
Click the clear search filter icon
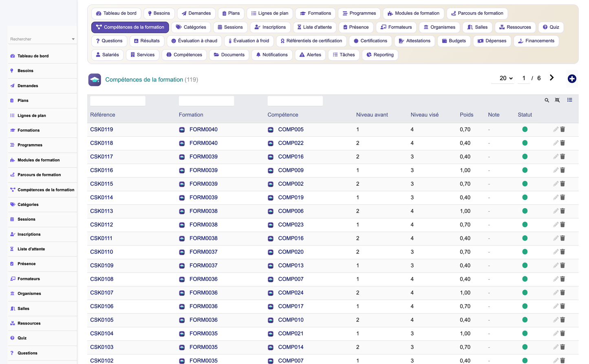[x=557, y=100]
